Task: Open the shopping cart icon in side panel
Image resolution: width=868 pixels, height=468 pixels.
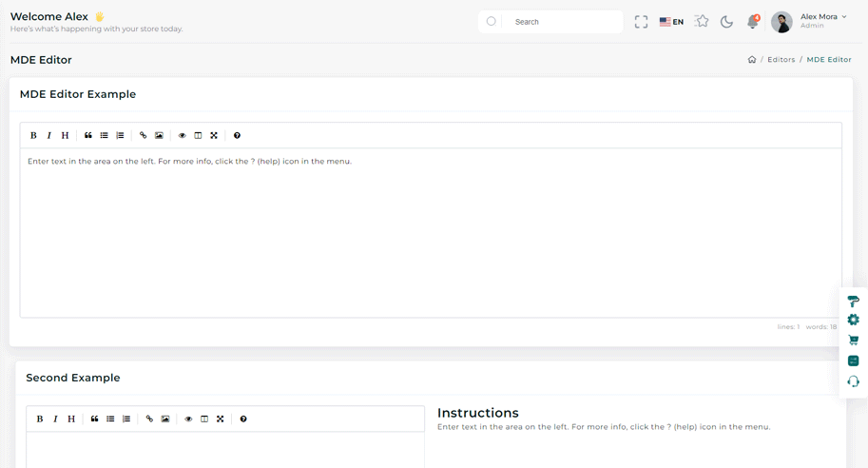Action: 853,341
